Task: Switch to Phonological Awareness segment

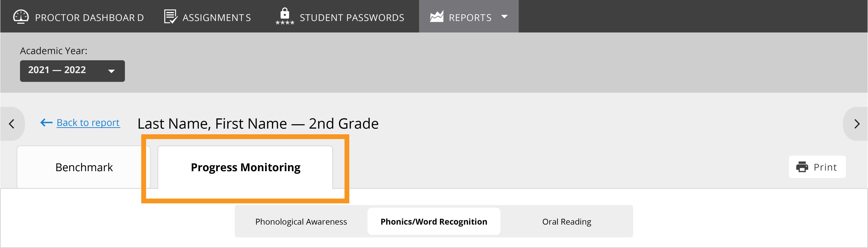Action: click(301, 222)
